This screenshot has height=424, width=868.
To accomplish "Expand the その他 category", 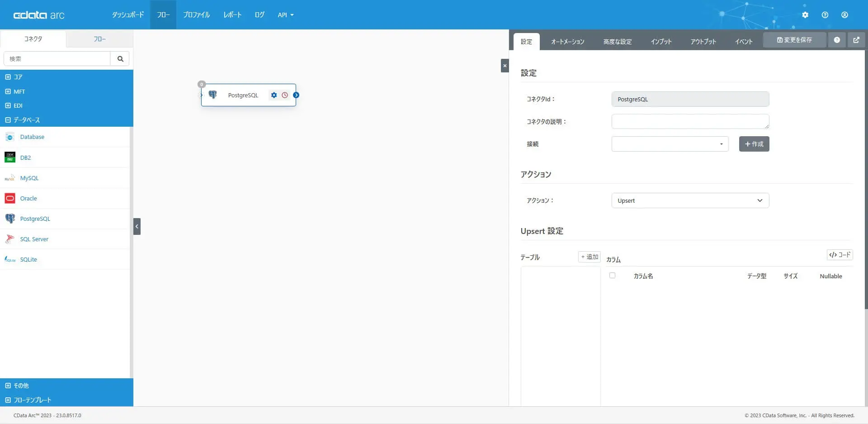I will [x=8, y=386].
